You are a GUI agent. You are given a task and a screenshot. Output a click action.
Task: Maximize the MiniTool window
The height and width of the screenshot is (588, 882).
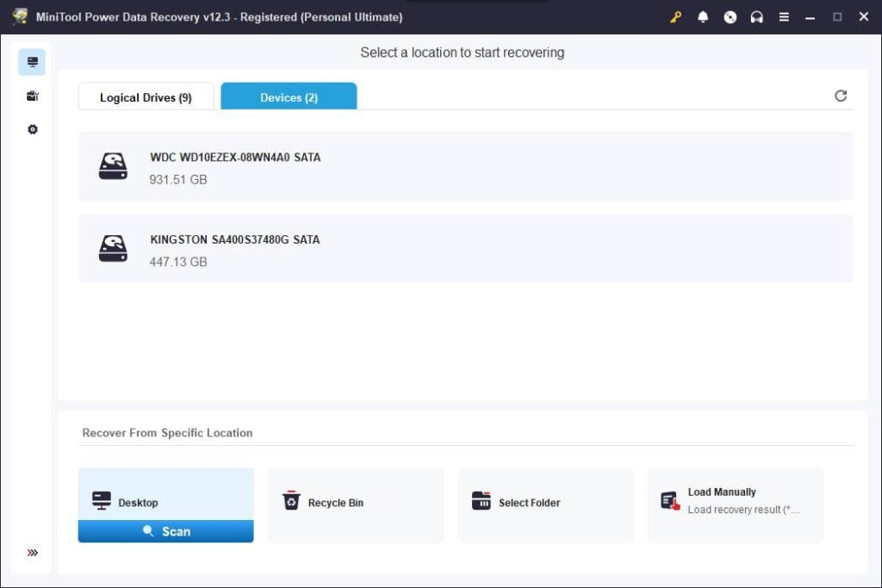[837, 17]
